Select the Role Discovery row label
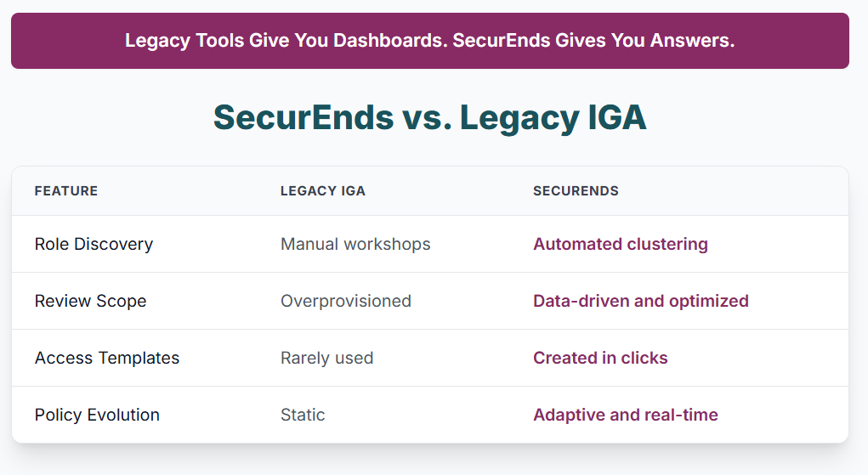 tap(94, 244)
